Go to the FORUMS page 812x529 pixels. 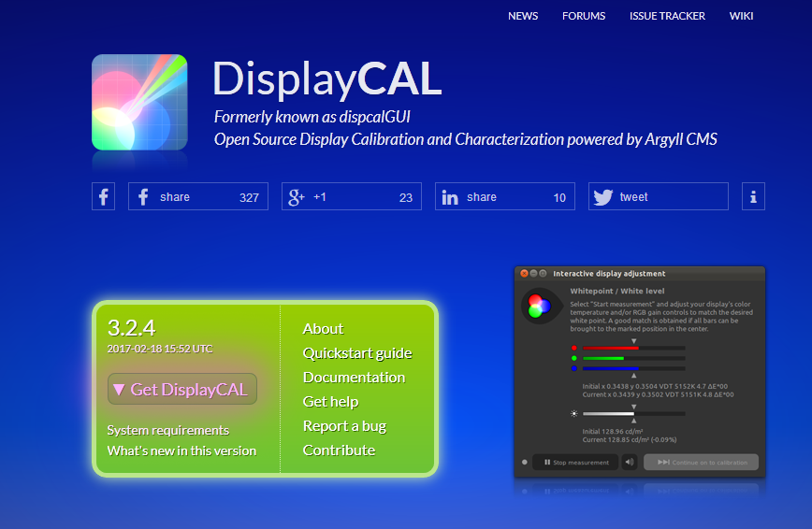click(x=584, y=16)
